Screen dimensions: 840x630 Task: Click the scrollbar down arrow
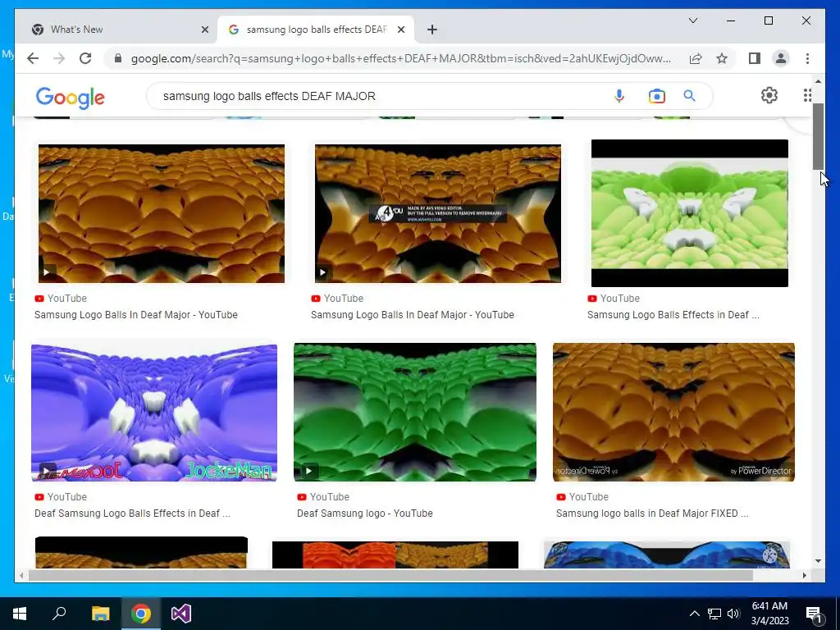click(x=818, y=561)
